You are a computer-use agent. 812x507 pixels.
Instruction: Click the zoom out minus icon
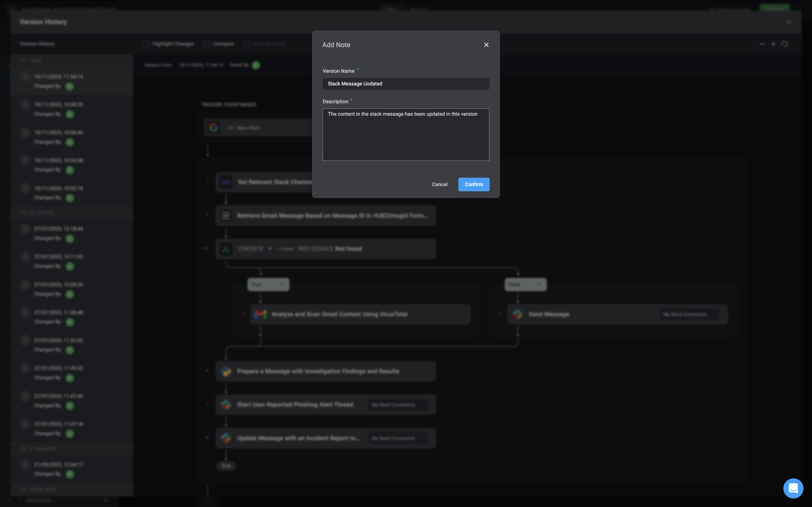pyautogui.click(x=762, y=44)
